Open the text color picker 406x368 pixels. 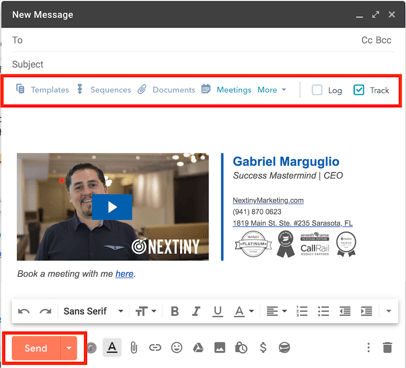coord(244,311)
